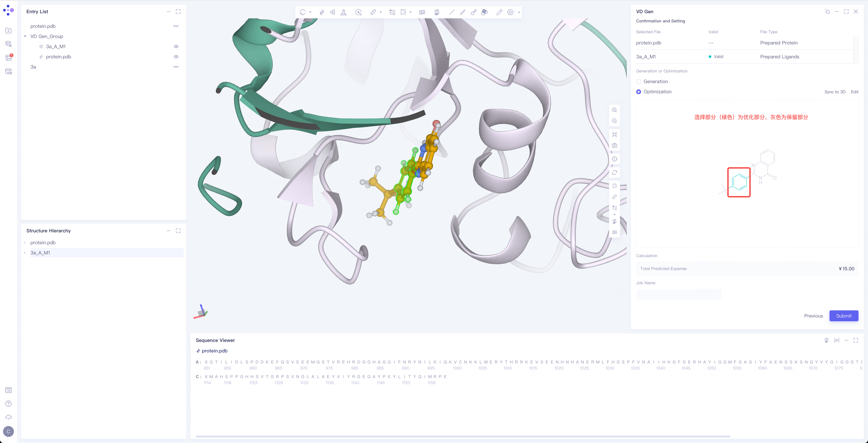
Task: Click the pop-out icon in VD Gen header
Action: pyautogui.click(x=827, y=12)
